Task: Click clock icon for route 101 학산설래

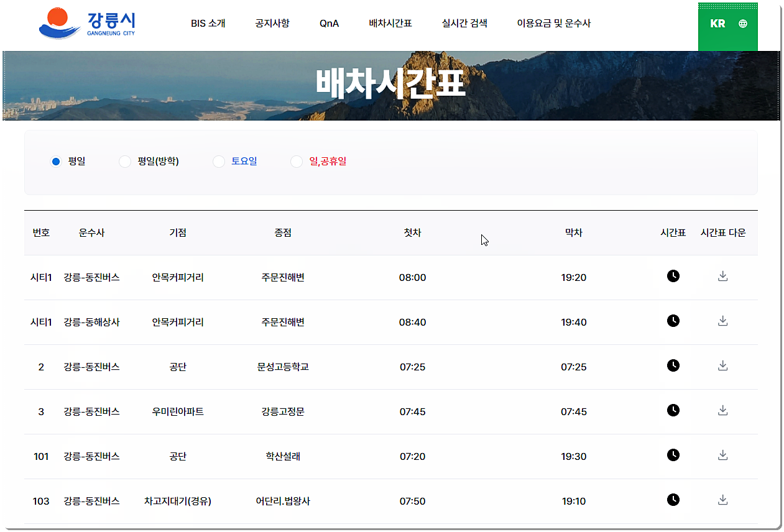Action: [673, 456]
